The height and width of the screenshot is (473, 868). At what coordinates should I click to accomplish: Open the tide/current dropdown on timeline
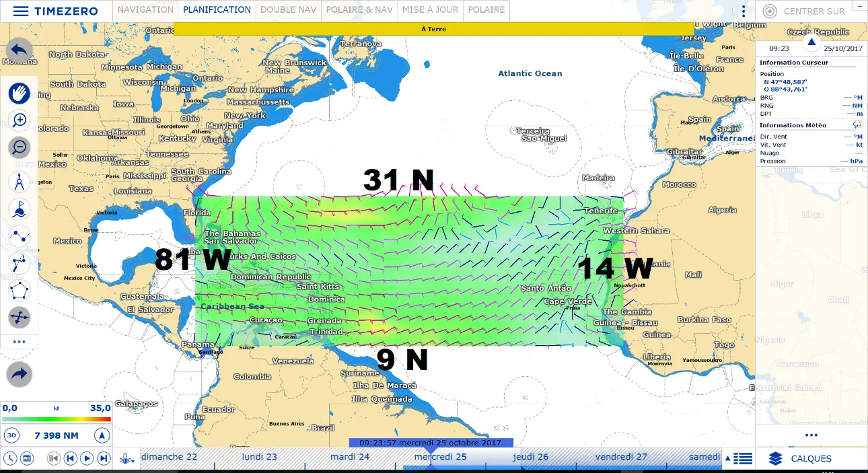coord(126,458)
